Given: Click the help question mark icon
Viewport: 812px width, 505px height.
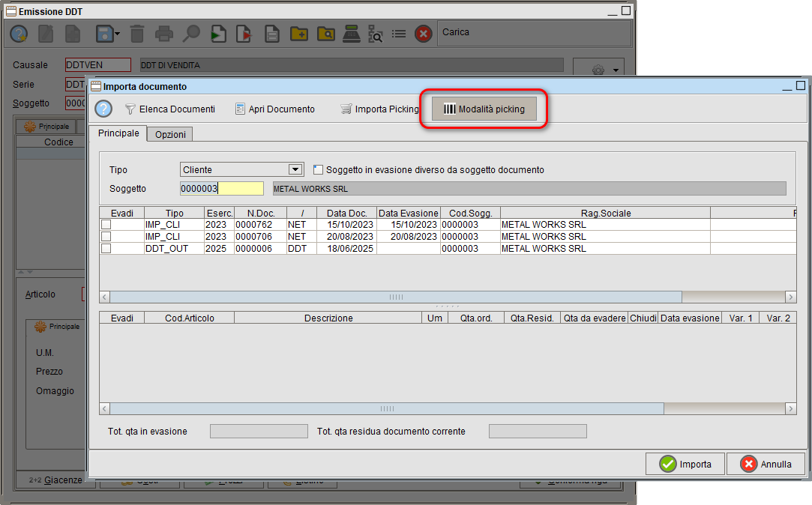Looking at the screenshot, I should [x=103, y=109].
